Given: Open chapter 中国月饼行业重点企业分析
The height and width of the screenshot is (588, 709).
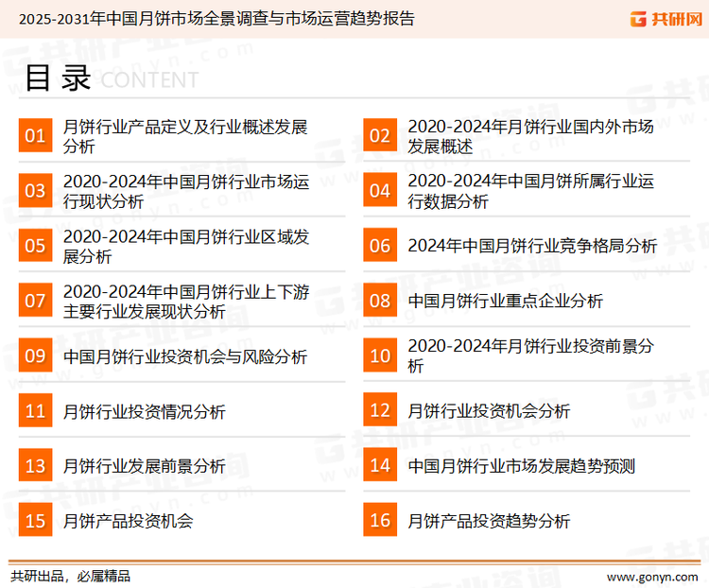Looking at the screenshot, I should [505, 301].
